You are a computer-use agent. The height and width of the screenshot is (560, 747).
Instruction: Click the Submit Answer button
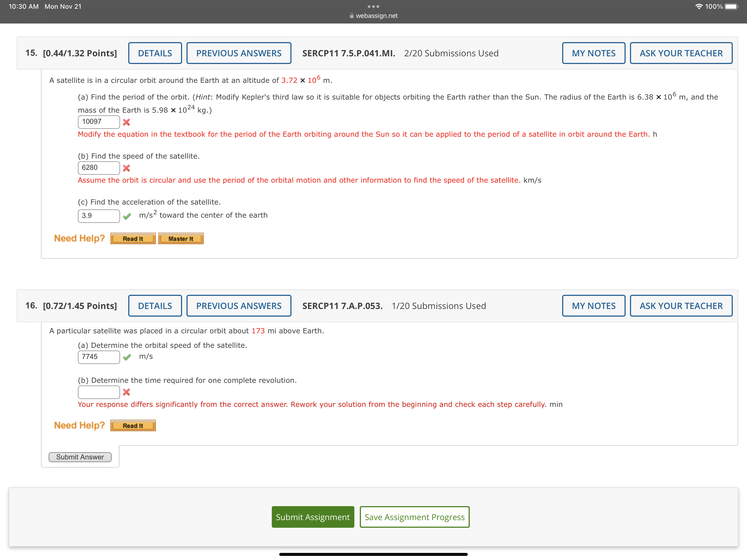[x=80, y=457]
